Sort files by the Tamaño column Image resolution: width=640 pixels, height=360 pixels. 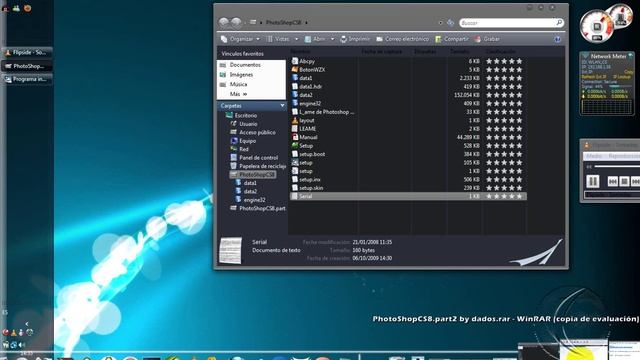point(460,51)
